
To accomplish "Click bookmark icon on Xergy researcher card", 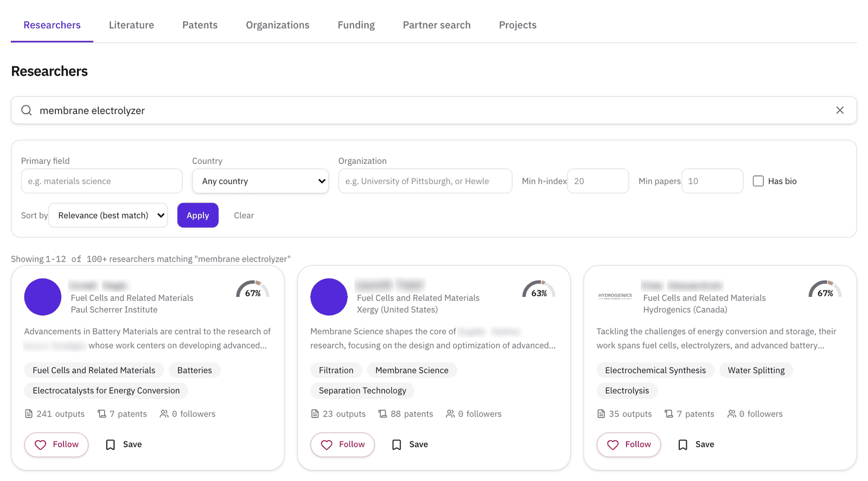I will [397, 445].
